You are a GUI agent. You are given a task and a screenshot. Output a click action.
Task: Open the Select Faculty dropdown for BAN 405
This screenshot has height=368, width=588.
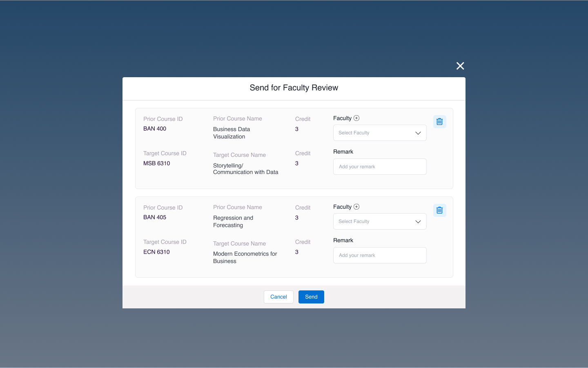[x=380, y=221]
